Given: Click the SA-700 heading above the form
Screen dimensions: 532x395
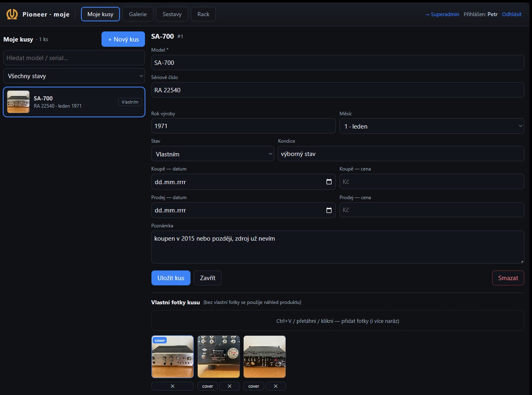Looking at the screenshot, I should [x=162, y=36].
